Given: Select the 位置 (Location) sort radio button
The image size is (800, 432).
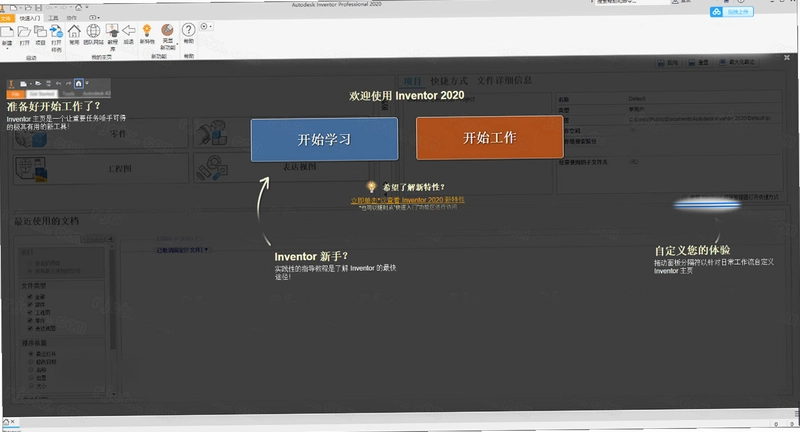Looking at the screenshot, I should (31, 378).
